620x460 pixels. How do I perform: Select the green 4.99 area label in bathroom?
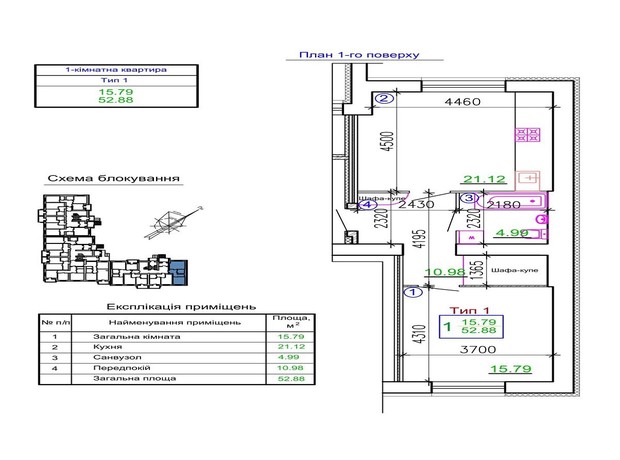(512, 233)
